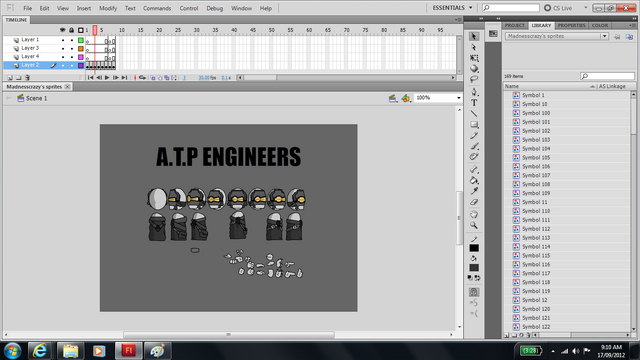Image resolution: width=640 pixels, height=360 pixels.
Task: Click the red timeline playhead
Action: [x=95, y=30]
